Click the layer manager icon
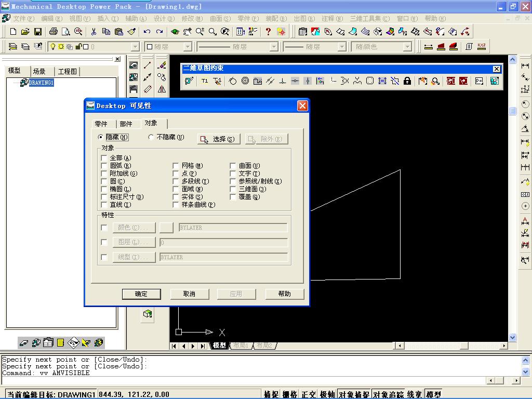Viewport: 532px width, 399px height. tap(13, 46)
